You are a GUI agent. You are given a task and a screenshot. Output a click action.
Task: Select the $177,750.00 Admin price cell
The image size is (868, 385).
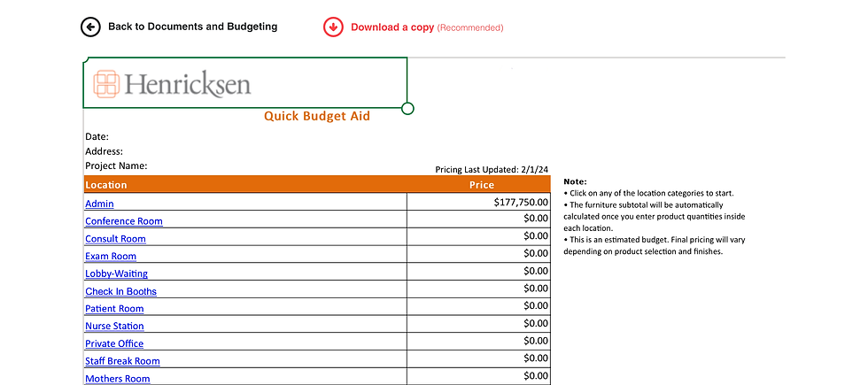point(479,202)
